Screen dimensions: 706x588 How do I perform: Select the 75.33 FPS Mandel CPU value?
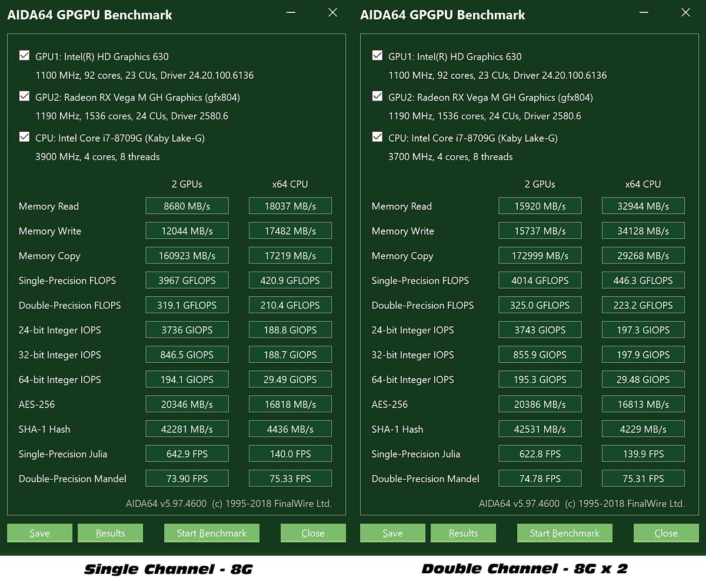(x=290, y=478)
